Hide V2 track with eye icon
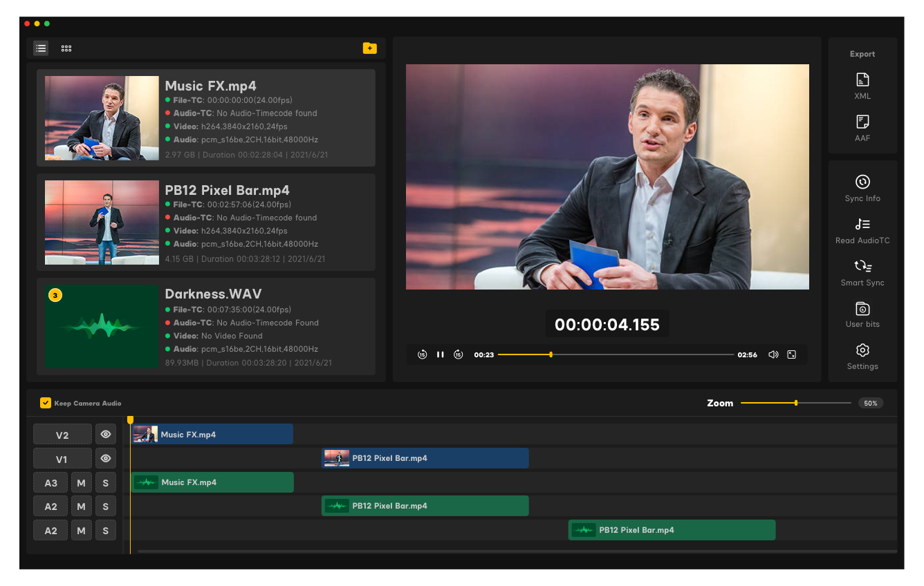Viewport: 924px width, 586px height. point(105,435)
